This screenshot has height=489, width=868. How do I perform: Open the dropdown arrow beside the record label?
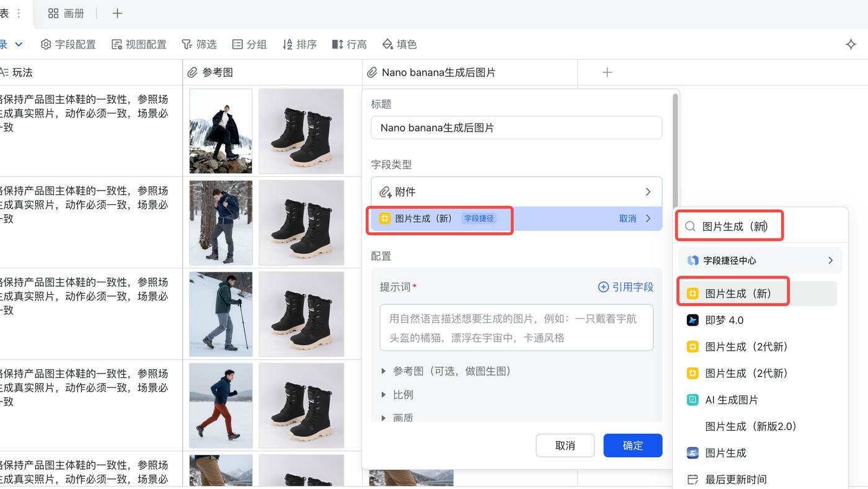(19, 44)
